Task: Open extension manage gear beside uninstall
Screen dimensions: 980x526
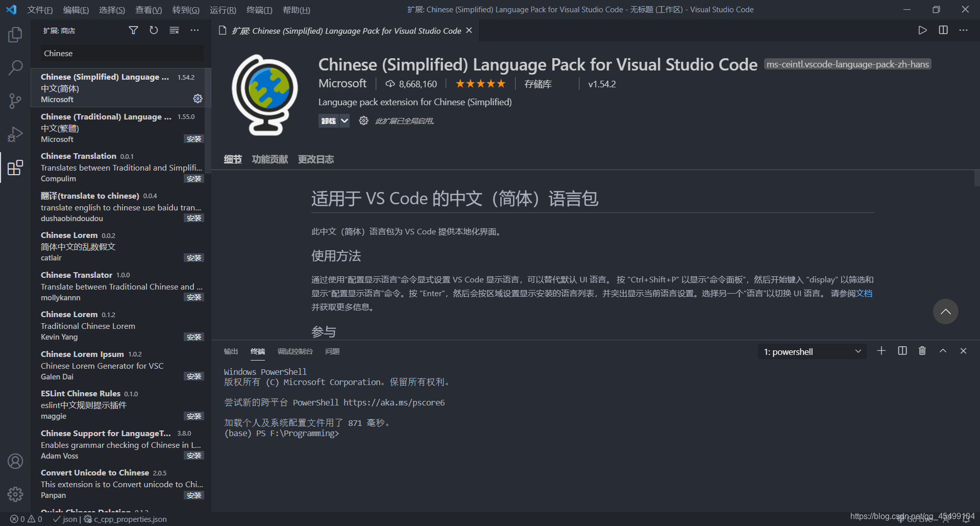Action: (x=363, y=121)
